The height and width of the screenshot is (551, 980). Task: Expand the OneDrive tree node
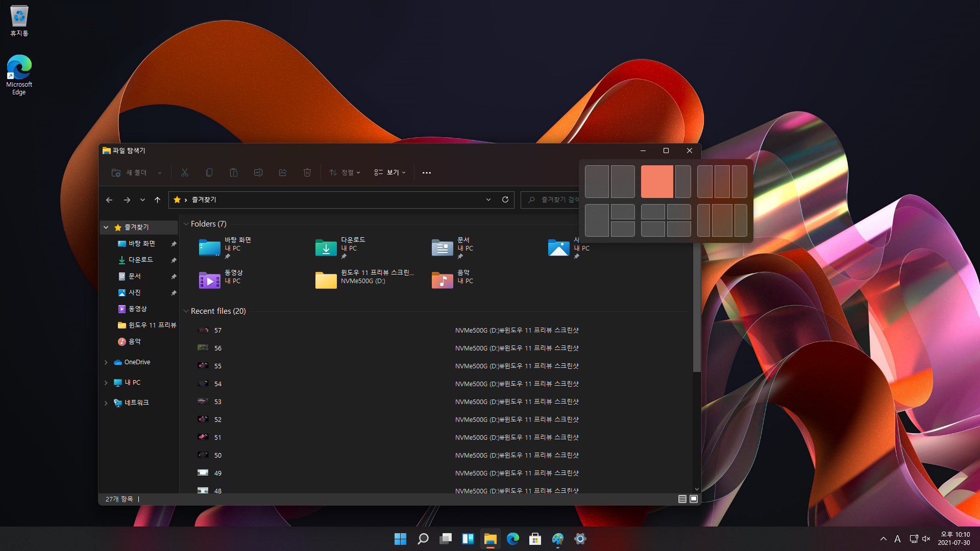click(106, 362)
